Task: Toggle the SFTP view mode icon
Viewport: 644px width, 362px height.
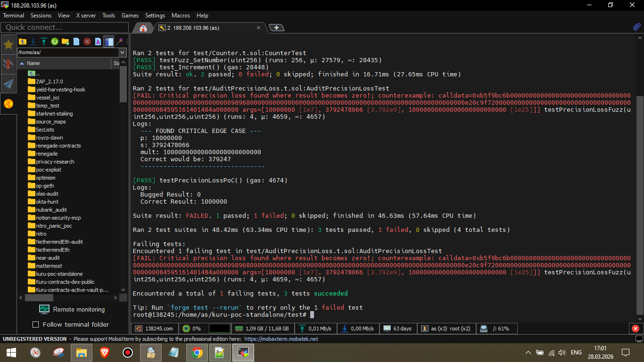Action: click(x=109, y=41)
